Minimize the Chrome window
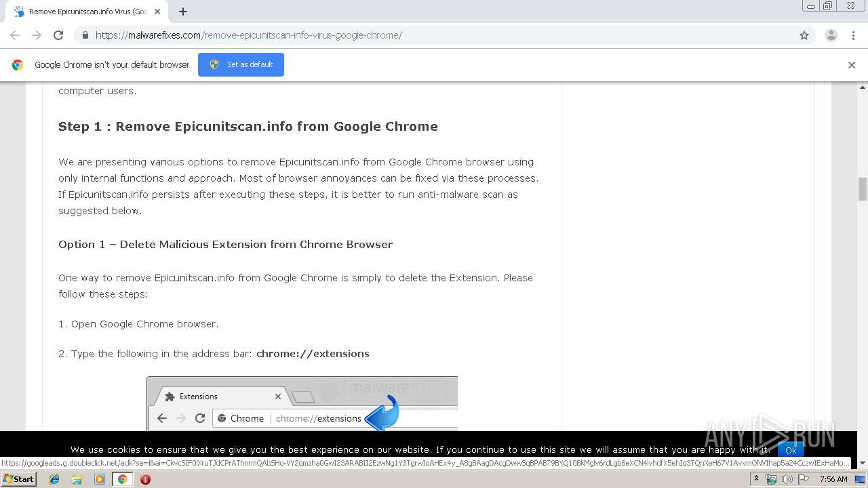868x488 pixels. point(811,6)
